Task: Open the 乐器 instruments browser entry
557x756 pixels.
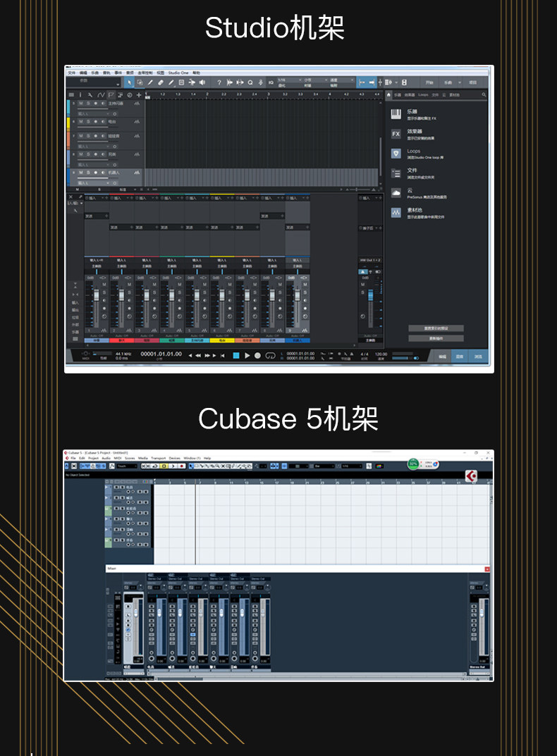Action: [414, 114]
